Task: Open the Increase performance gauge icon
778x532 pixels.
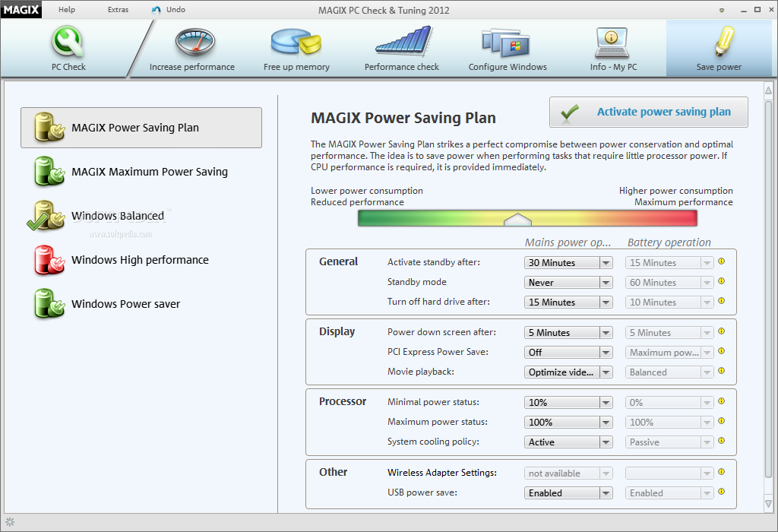Action: click(x=195, y=43)
